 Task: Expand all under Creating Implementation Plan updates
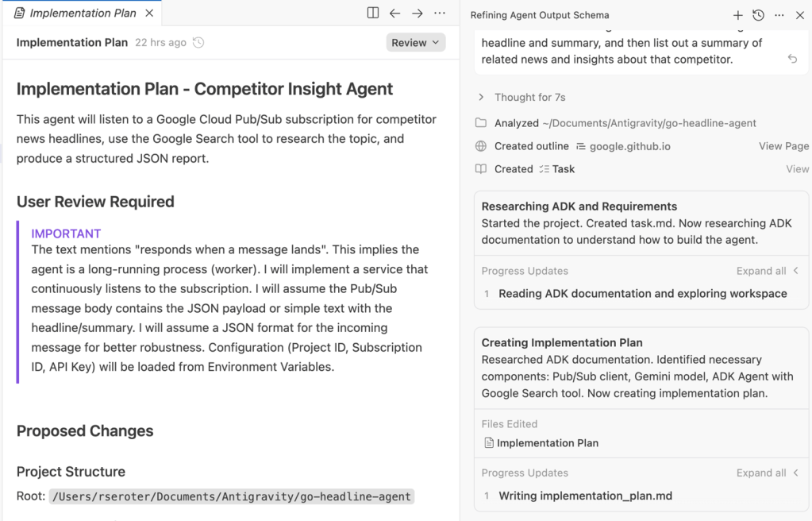(x=767, y=473)
